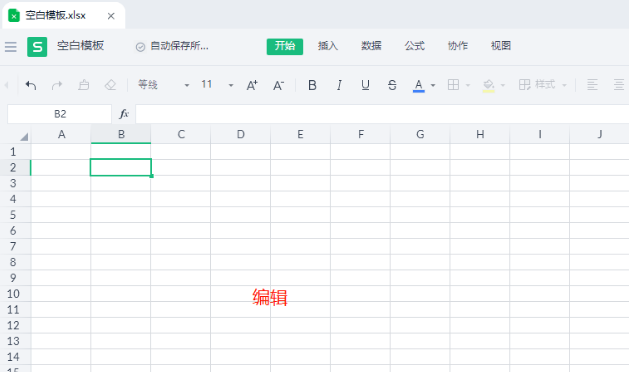The width and height of the screenshot is (629, 372).
Task: Select column H header
Action: click(480, 134)
